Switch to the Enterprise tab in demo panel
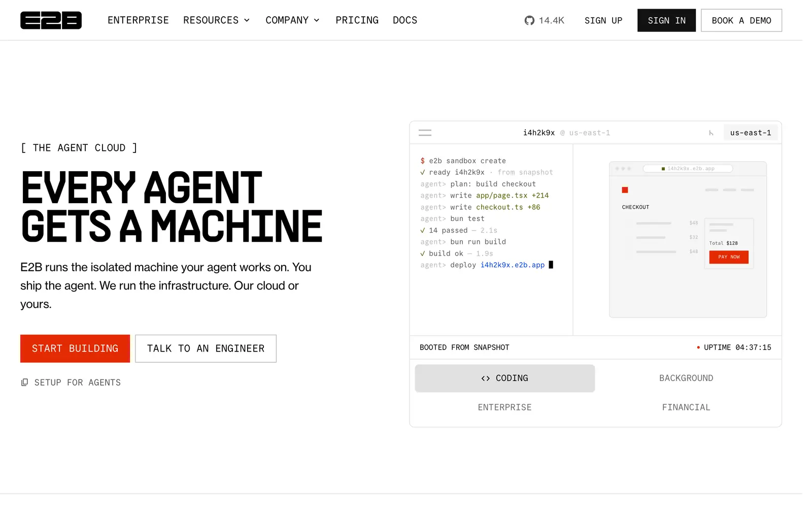The image size is (812, 508). (x=504, y=407)
